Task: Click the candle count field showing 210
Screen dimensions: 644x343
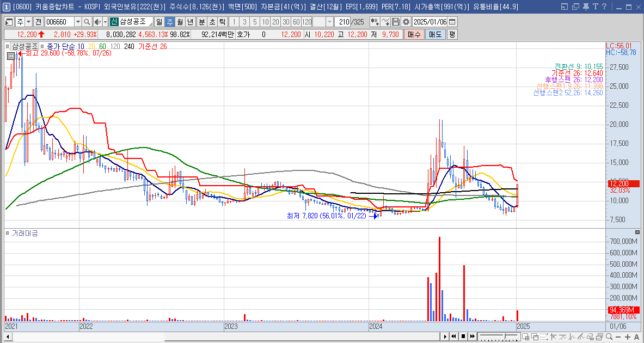Action: pyautogui.click(x=342, y=22)
